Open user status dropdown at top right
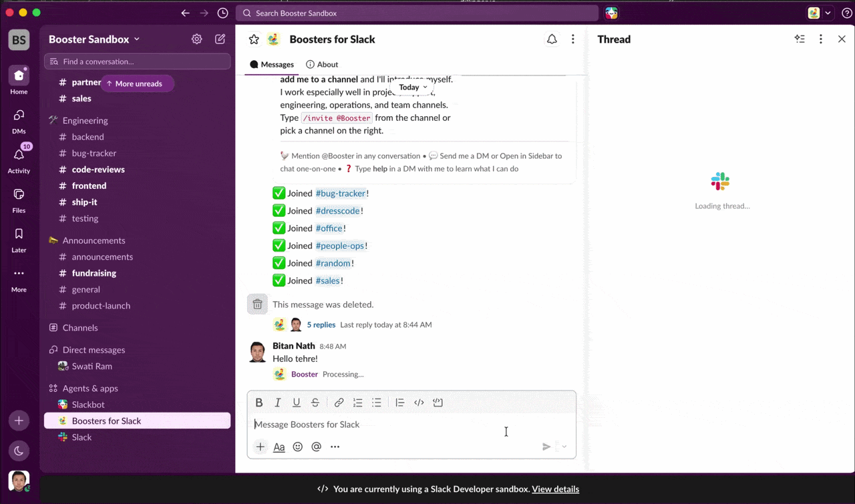This screenshot has width=855, height=504. pyautogui.click(x=820, y=13)
